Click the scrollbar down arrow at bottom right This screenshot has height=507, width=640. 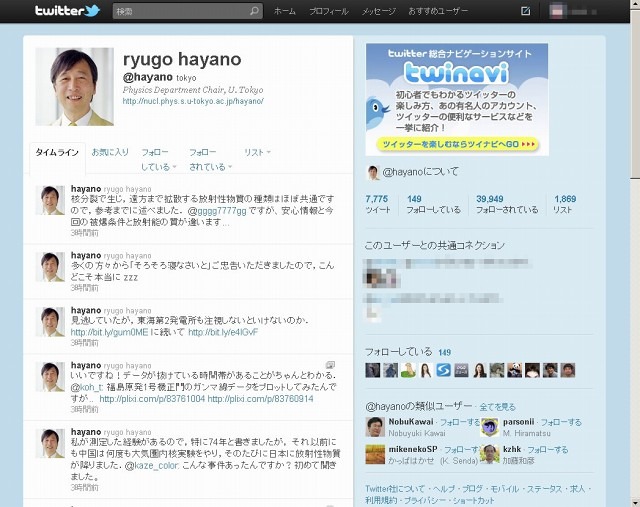click(635, 501)
